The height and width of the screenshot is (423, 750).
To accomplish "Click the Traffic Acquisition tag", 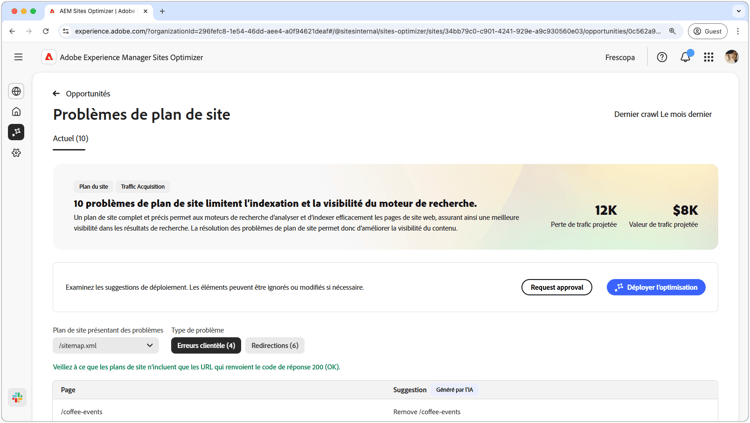I will coord(143,187).
